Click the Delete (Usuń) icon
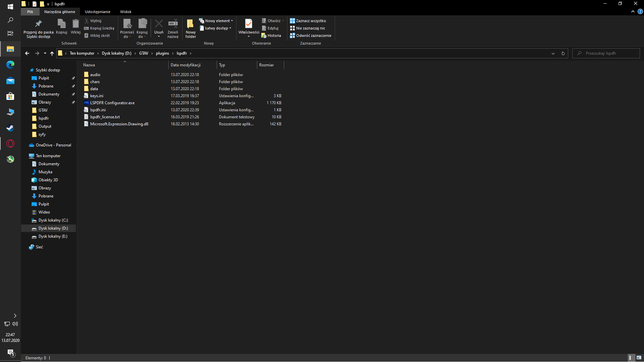Image resolution: width=644 pixels, height=362 pixels. [x=159, y=24]
